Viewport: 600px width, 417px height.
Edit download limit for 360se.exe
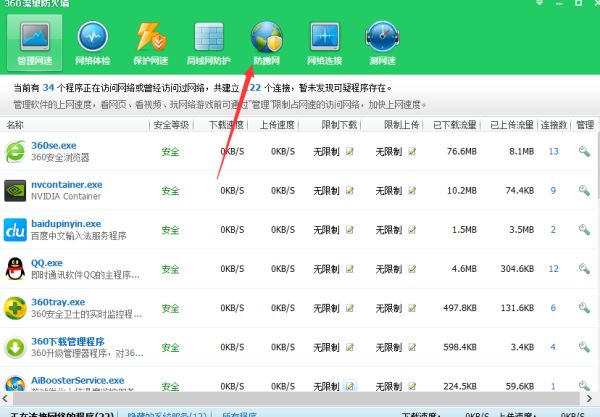tap(350, 151)
